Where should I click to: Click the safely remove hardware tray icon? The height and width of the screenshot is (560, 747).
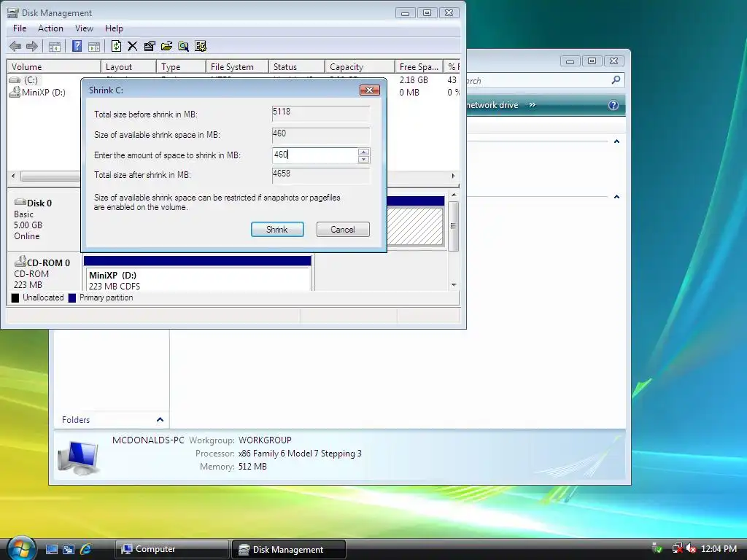point(657,548)
